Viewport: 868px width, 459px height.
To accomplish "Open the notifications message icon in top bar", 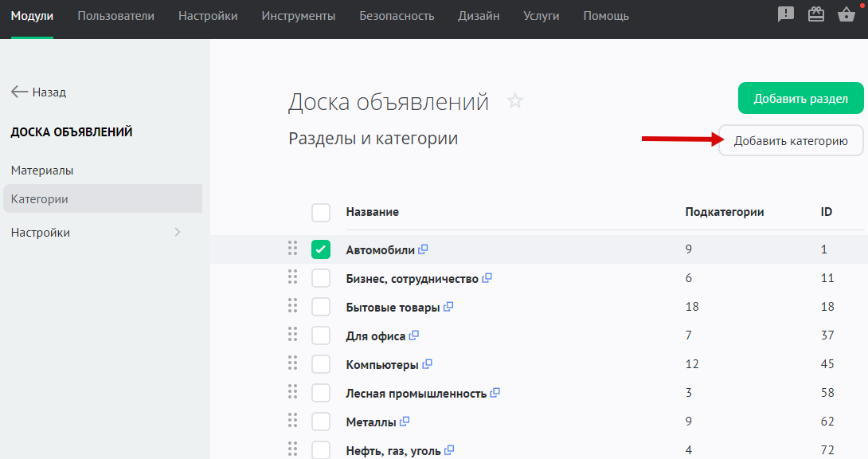I will tap(786, 15).
